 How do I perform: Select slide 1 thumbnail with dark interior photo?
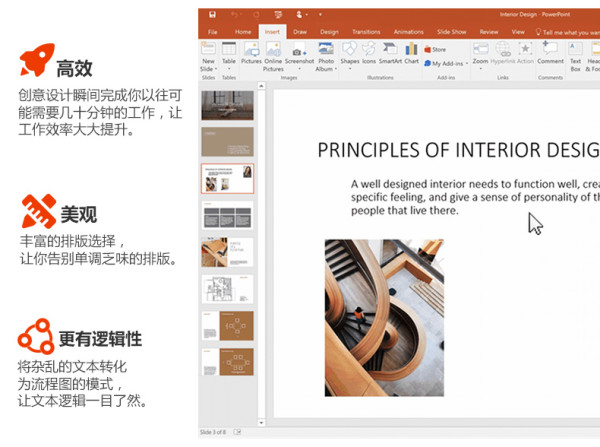click(x=227, y=105)
